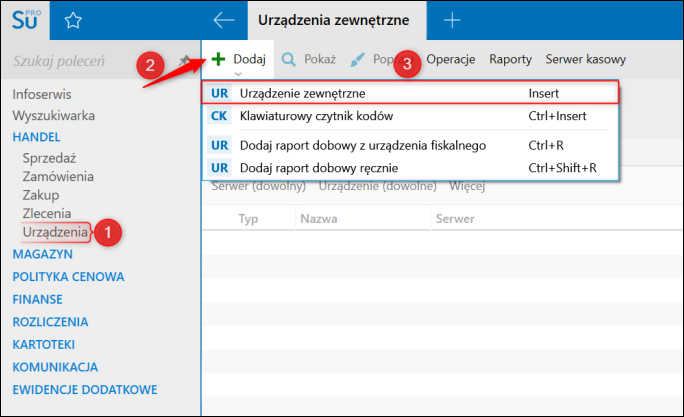The height and width of the screenshot is (417, 684).
Task: Open the Urządzenie (dowolne) filter
Action: 378,187
